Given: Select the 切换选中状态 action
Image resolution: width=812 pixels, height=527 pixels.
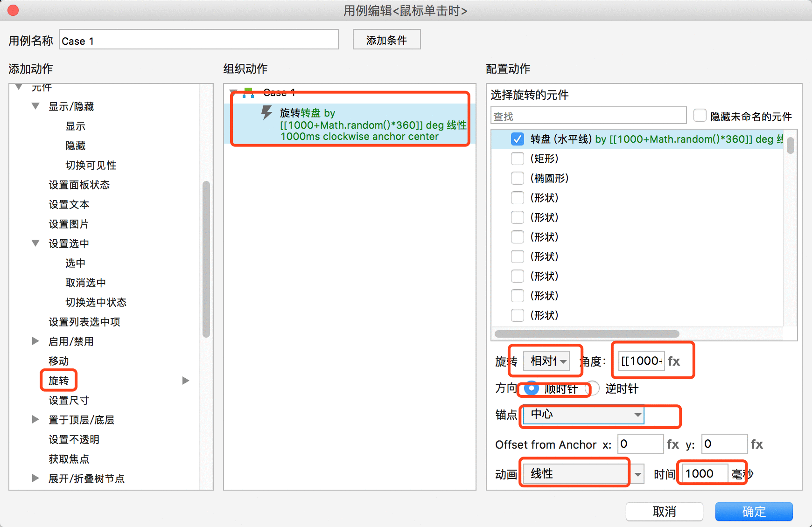Looking at the screenshot, I should (96, 302).
